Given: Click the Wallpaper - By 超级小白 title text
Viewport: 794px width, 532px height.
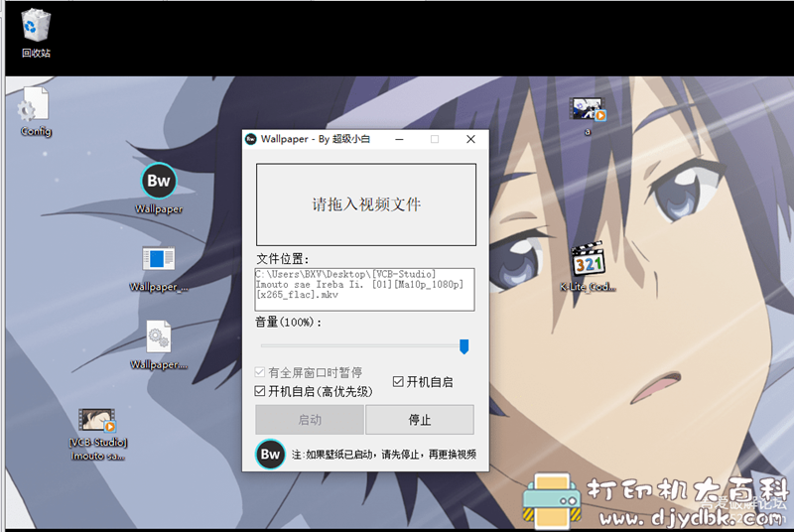Looking at the screenshot, I should pos(315,139).
